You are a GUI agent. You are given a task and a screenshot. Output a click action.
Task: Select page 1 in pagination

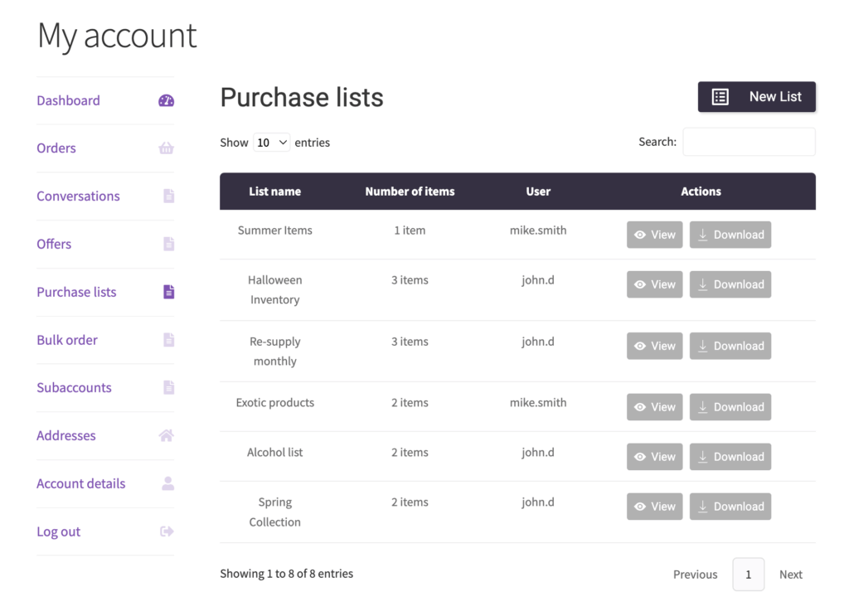748,575
